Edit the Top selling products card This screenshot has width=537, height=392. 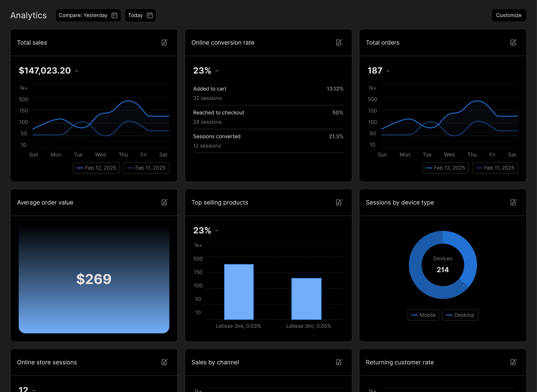point(339,202)
